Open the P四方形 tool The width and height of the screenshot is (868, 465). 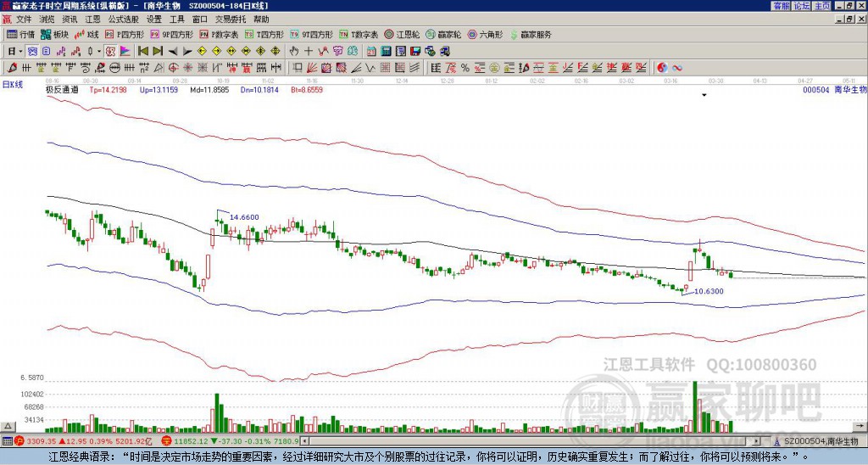point(125,34)
